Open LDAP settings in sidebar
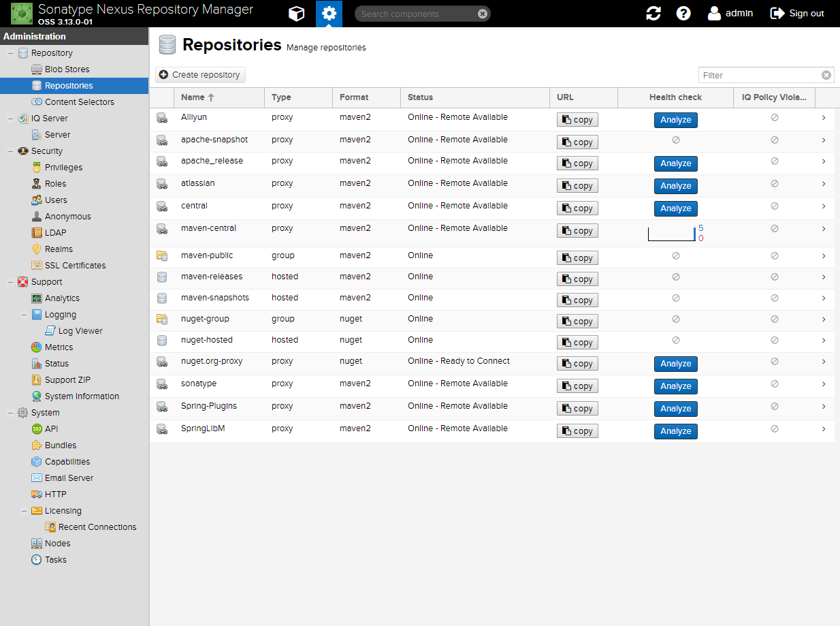 click(x=55, y=233)
